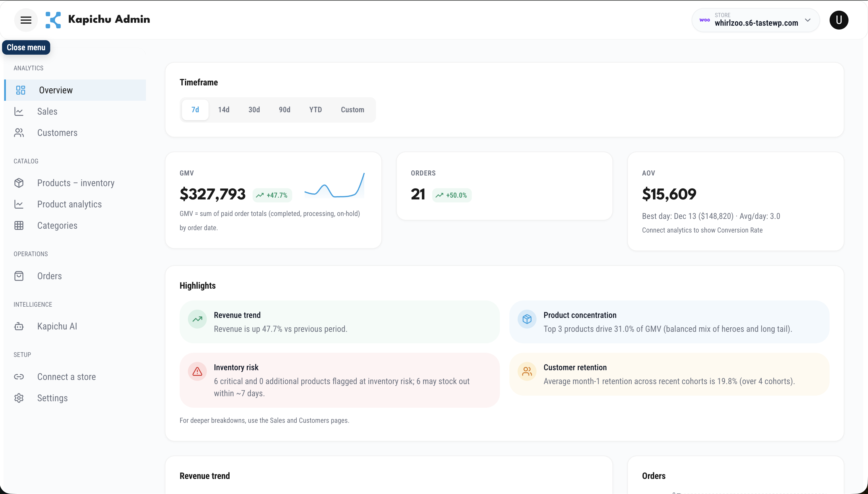Select the 7d timeframe option
This screenshot has height=494, width=868.
pyautogui.click(x=195, y=110)
